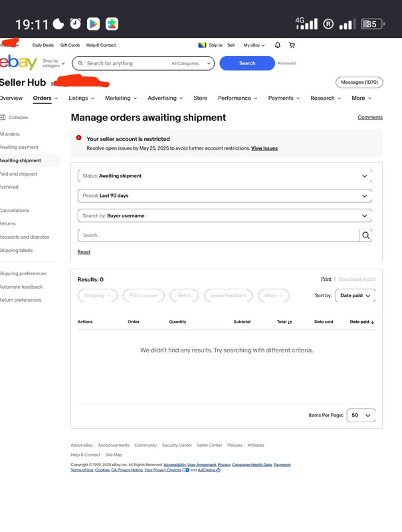Viewport: 402px width, 532px height.
Task: Open Return preferences in sidebar
Action: tap(21, 300)
